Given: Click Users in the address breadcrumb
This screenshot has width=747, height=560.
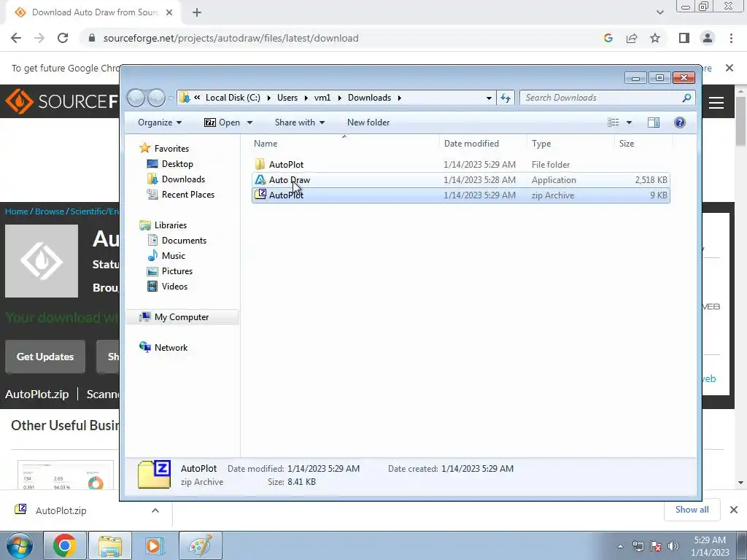Looking at the screenshot, I should click(287, 98).
